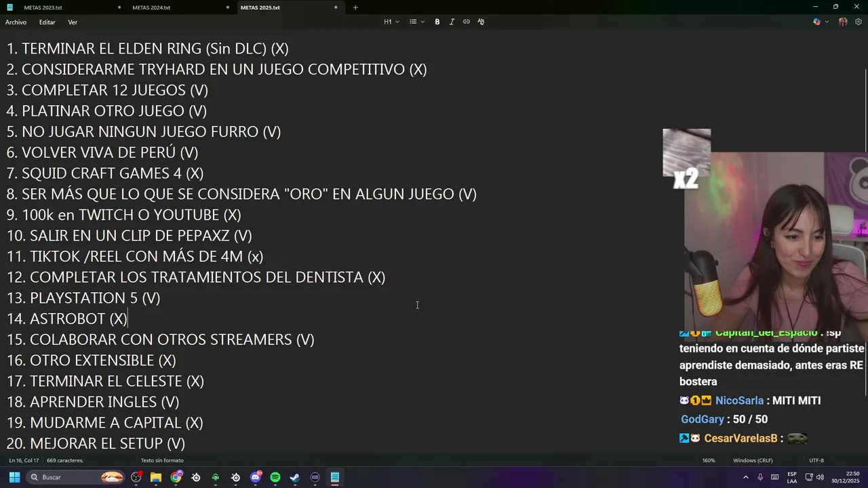Screen dimensions: 868x488
Task: Click the '669 caracteres' status entry
Action: tap(65, 460)
